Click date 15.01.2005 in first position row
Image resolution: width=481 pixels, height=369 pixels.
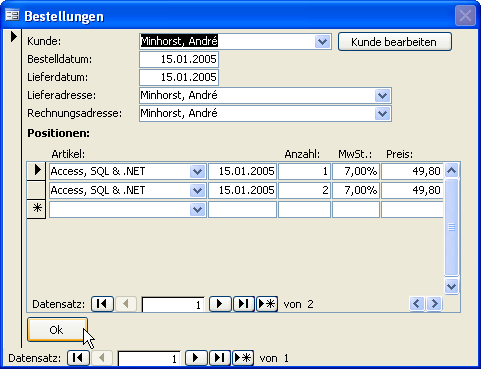coord(242,171)
